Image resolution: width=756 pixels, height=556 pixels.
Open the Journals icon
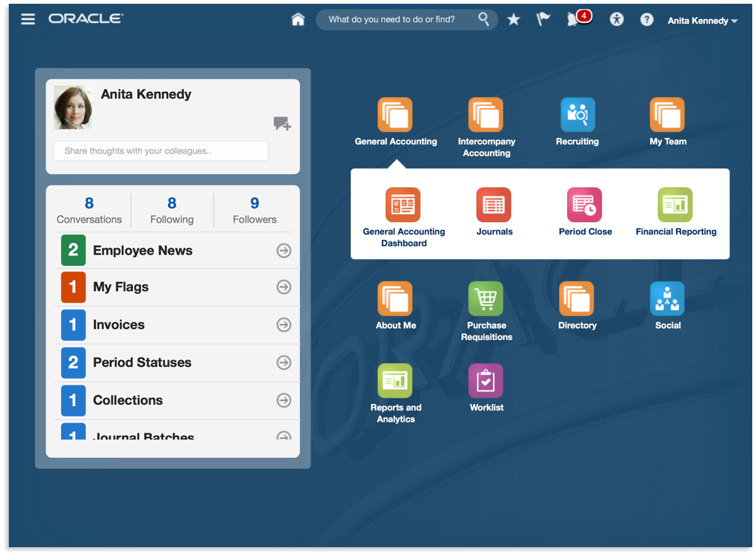click(x=494, y=205)
